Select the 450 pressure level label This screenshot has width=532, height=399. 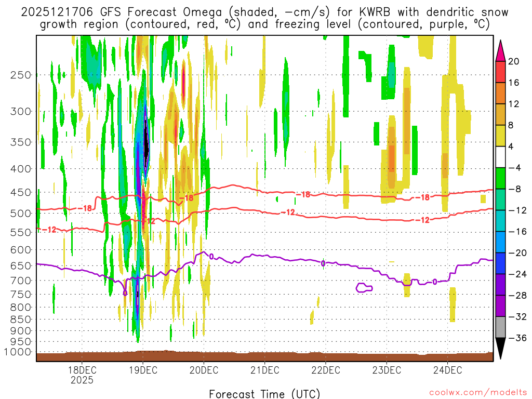click(21, 192)
